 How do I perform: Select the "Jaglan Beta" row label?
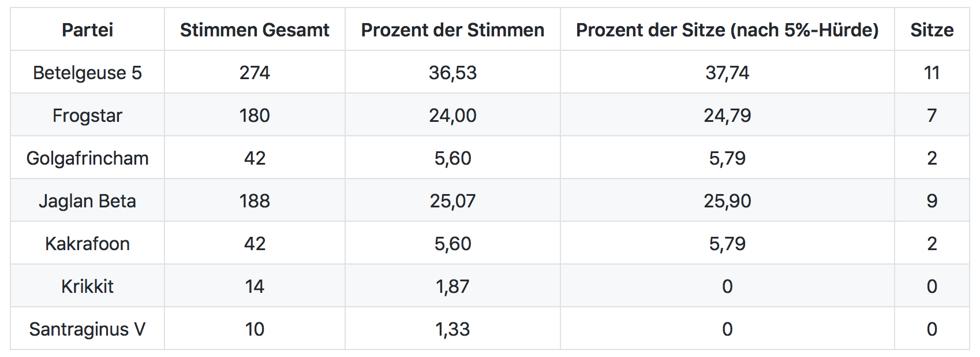point(87,201)
